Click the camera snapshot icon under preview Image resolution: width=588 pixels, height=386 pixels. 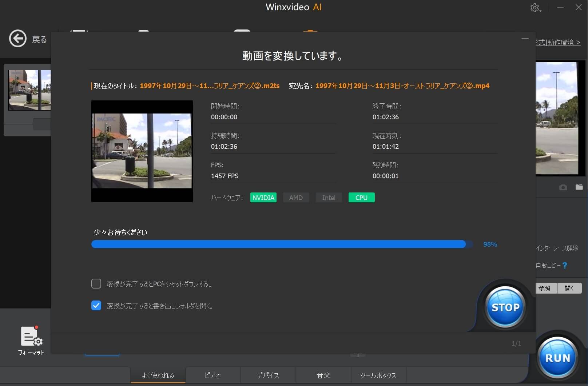[x=563, y=187]
